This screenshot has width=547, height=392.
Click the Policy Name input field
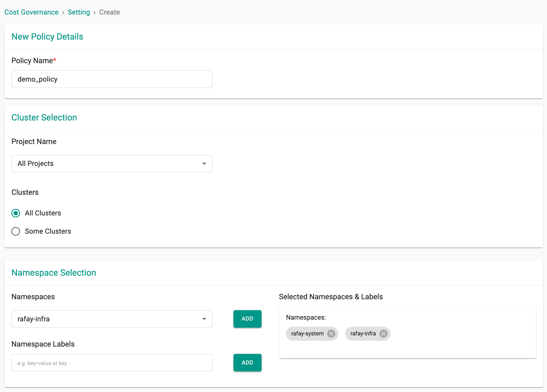pyautogui.click(x=112, y=79)
